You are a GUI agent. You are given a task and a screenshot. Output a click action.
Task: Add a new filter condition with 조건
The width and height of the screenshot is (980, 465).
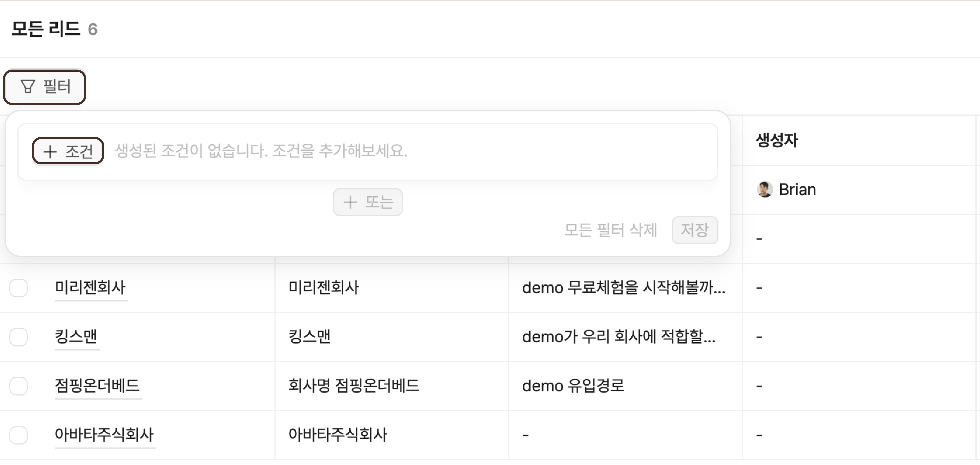(68, 151)
